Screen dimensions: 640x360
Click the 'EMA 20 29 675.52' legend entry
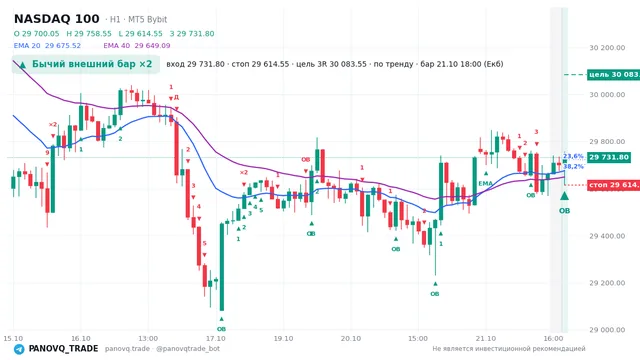[x=47, y=46]
